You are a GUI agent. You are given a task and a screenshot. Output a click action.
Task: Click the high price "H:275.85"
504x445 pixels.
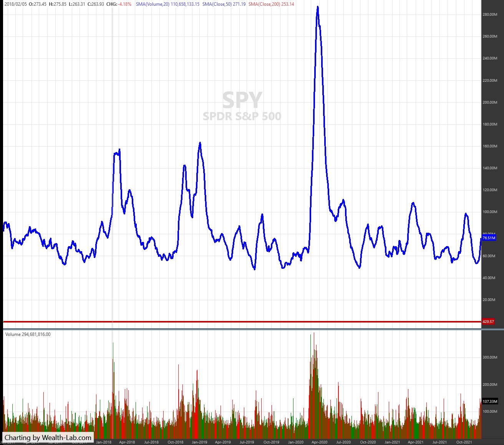tap(58, 4)
